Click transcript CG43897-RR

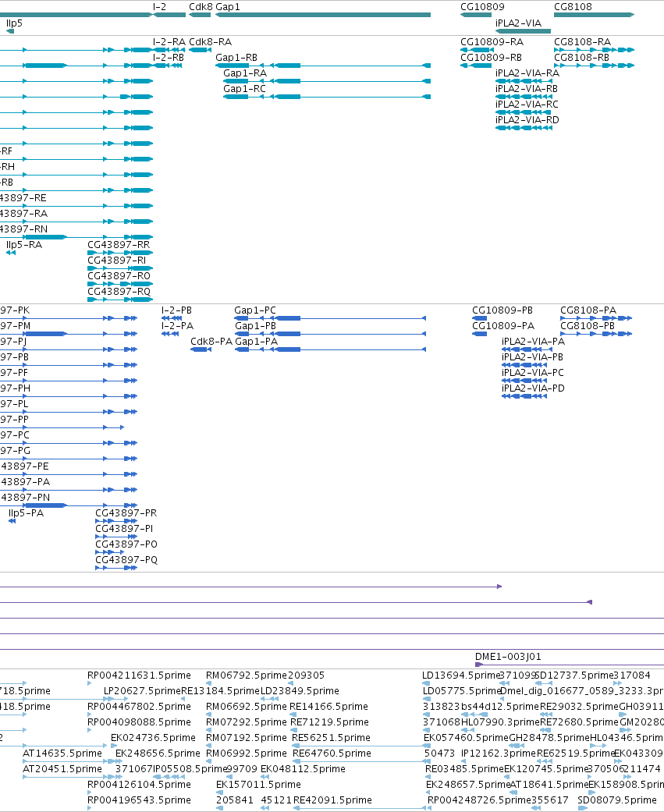point(119,244)
